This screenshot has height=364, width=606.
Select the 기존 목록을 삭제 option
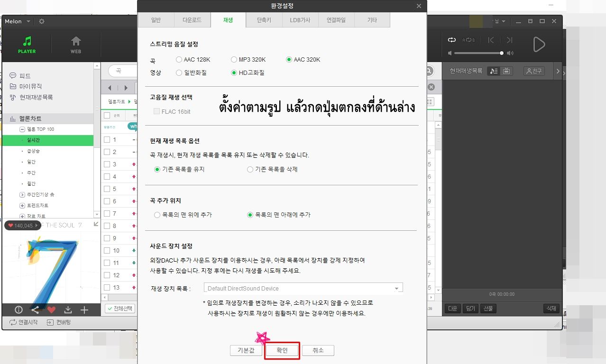[x=250, y=169]
